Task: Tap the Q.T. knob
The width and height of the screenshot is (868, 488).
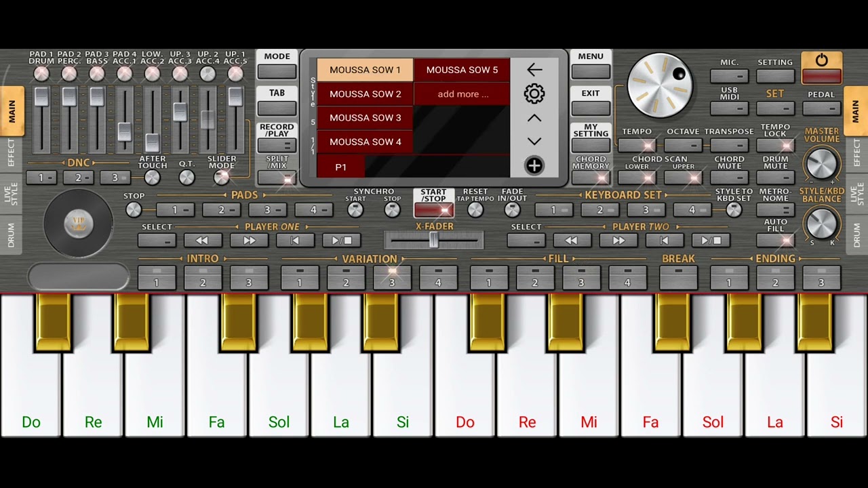Action: 186,178
